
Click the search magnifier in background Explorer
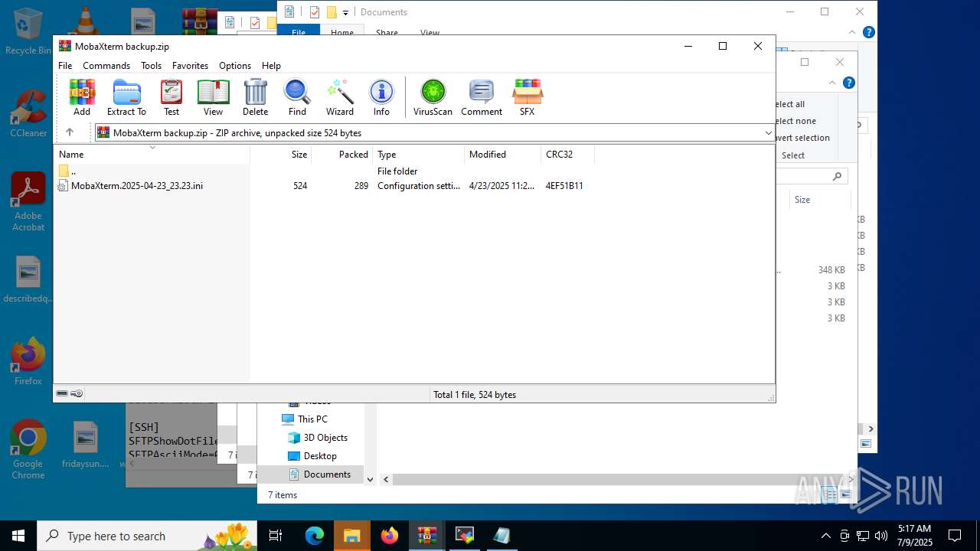tap(837, 176)
